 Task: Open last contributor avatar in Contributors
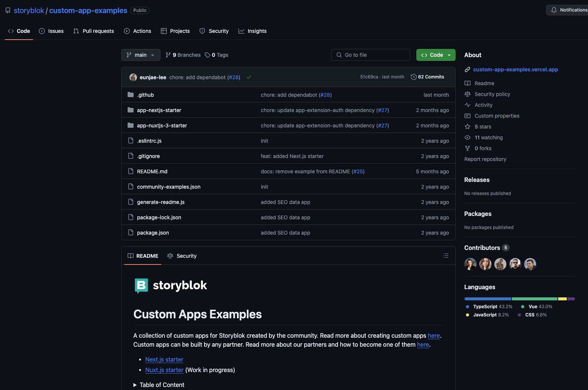(530, 264)
